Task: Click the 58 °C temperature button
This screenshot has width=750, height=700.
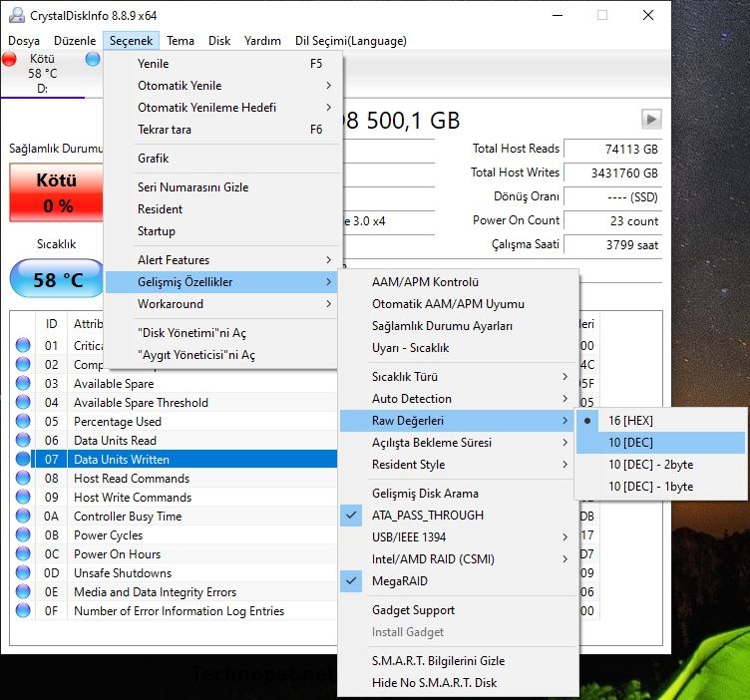Action: tap(57, 278)
